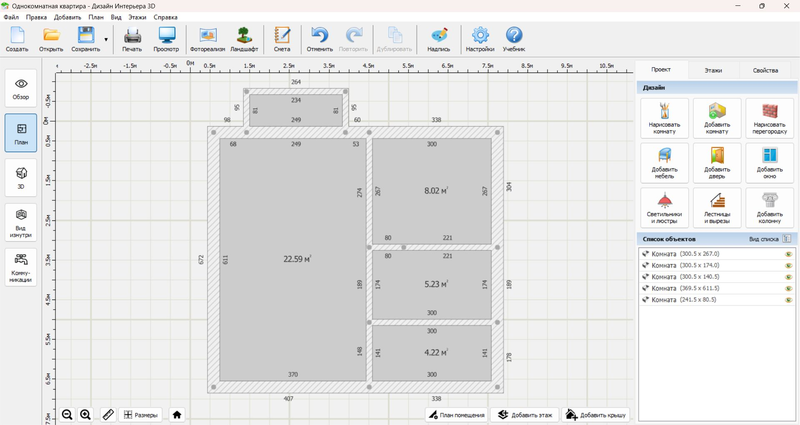Click Добавить дверь door icon
This screenshot has width=800, height=425.
pos(717,162)
